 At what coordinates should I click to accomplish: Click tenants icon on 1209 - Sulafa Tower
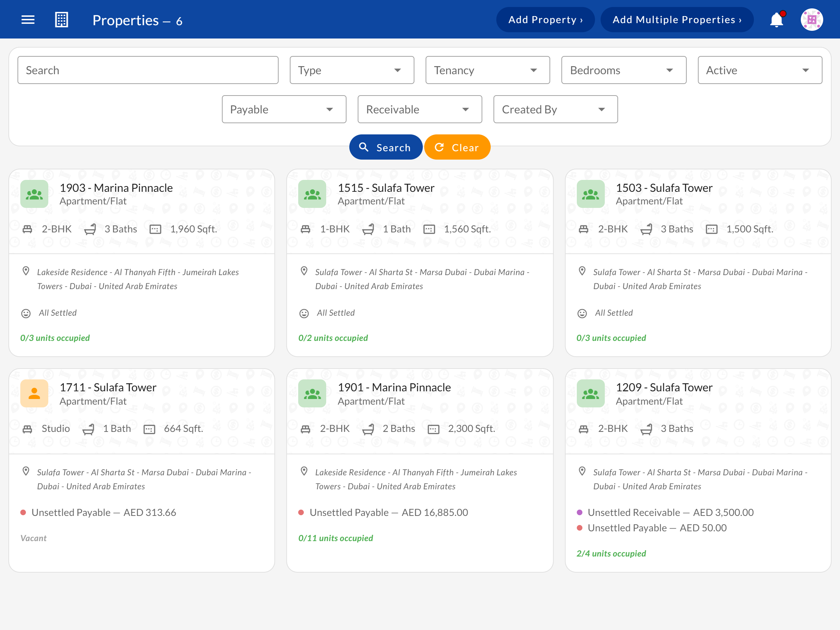pos(590,393)
